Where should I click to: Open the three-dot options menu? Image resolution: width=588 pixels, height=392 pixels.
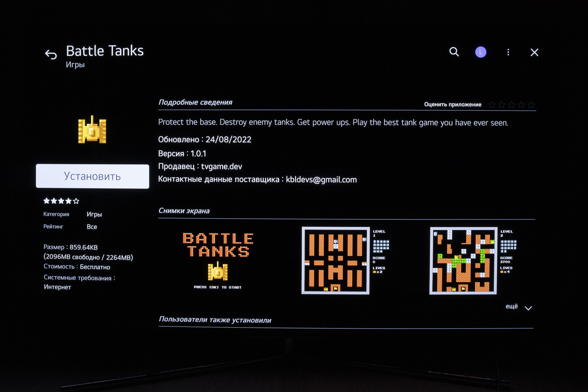tap(508, 52)
